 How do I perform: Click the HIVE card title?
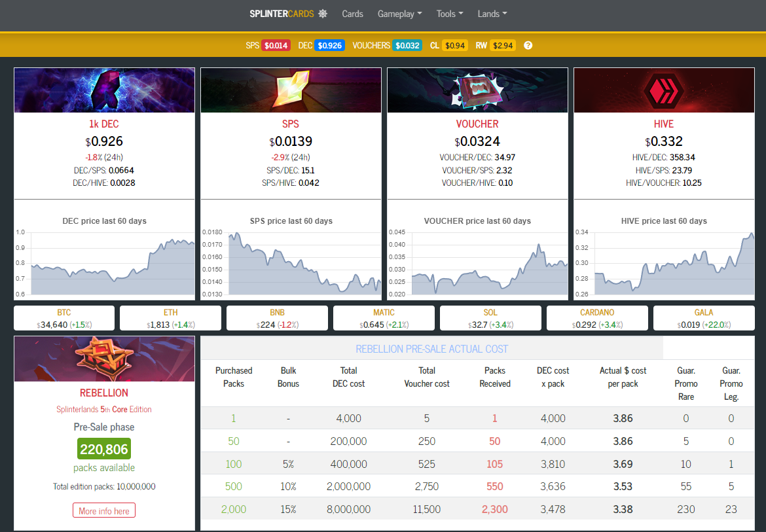pos(664,124)
